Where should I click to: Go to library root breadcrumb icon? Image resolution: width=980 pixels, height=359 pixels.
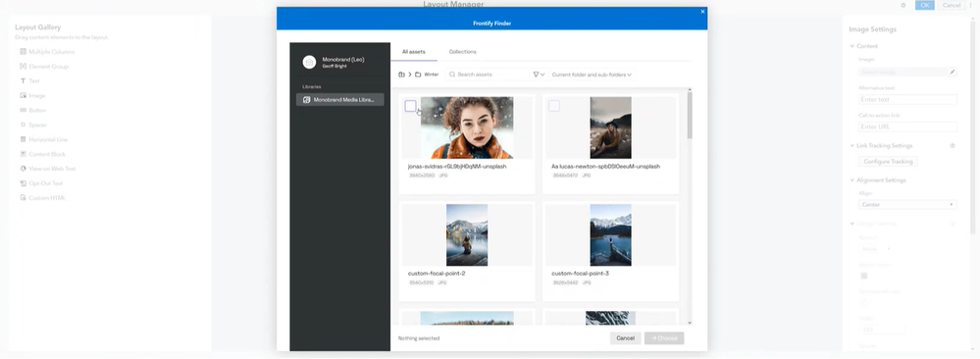click(402, 75)
